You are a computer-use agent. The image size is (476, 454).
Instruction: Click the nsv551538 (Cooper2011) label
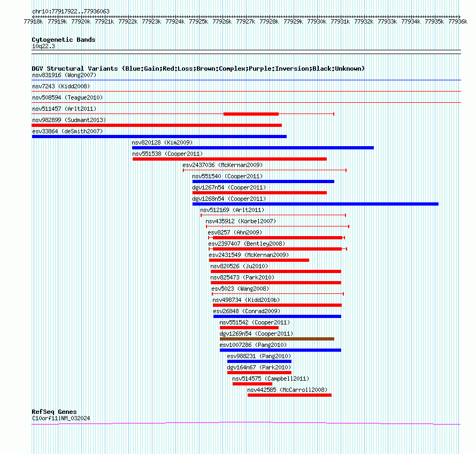167,154
